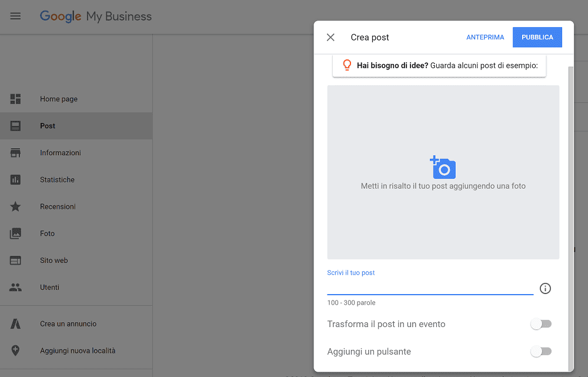Select Crea un annuncio
Screen dimensions: 588x377
click(x=76, y=323)
